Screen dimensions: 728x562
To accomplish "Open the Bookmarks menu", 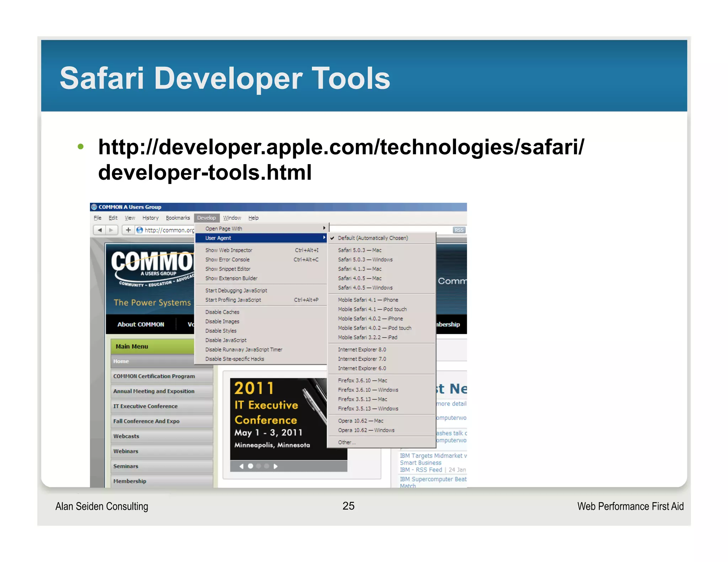I will point(178,218).
